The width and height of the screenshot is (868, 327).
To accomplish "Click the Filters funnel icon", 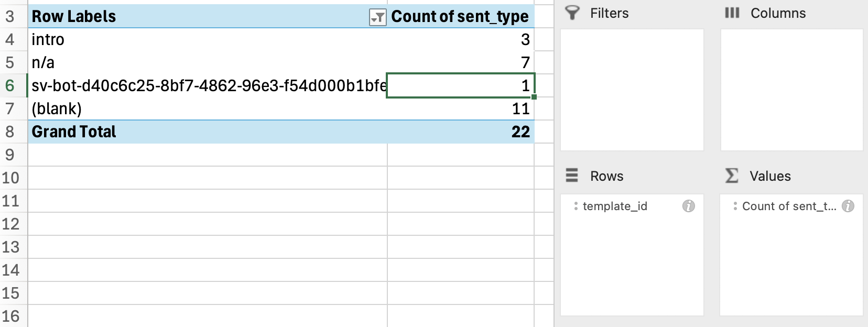I will click(x=573, y=13).
